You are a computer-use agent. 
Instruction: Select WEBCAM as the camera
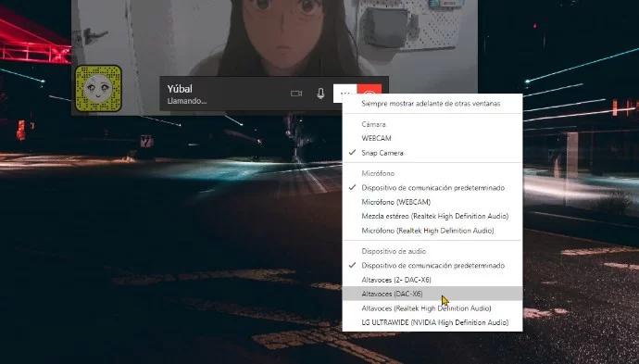[432, 138]
